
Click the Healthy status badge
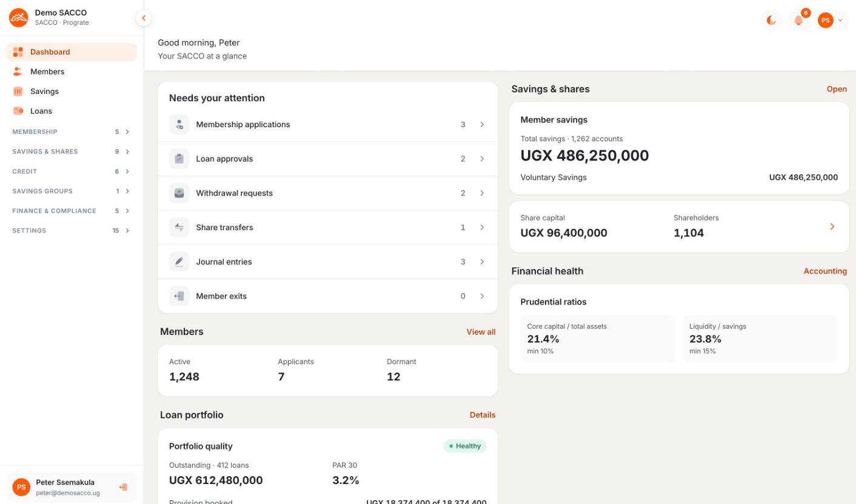(465, 446)
